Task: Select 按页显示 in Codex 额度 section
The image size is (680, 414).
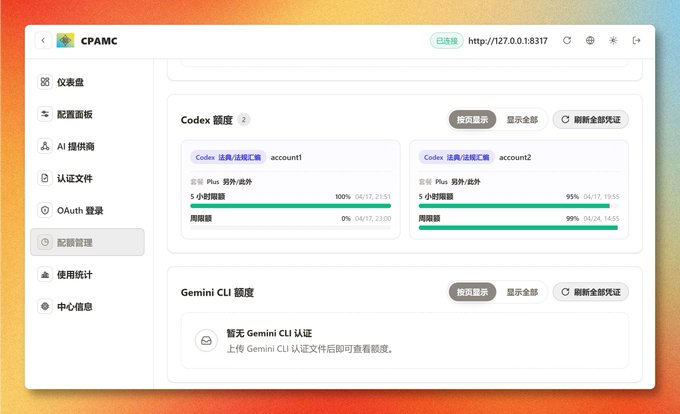Action: (x=472, y=120)
